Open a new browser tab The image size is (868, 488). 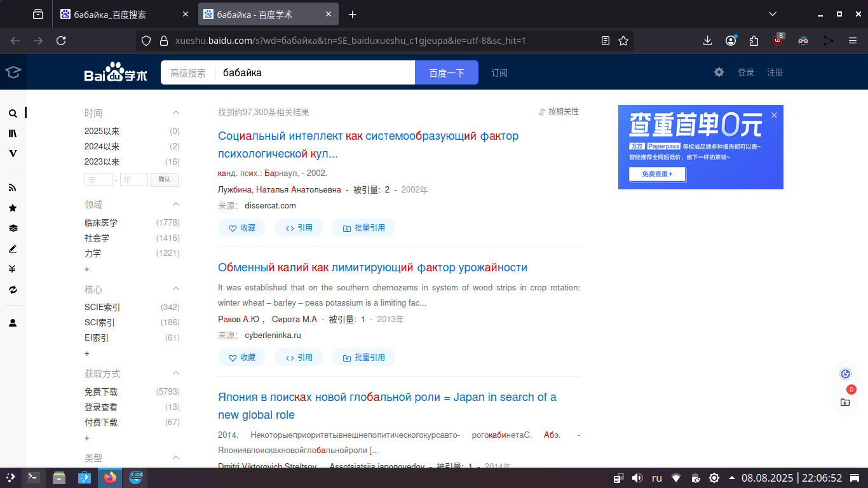pyautogui.click(x=353, y=14)
